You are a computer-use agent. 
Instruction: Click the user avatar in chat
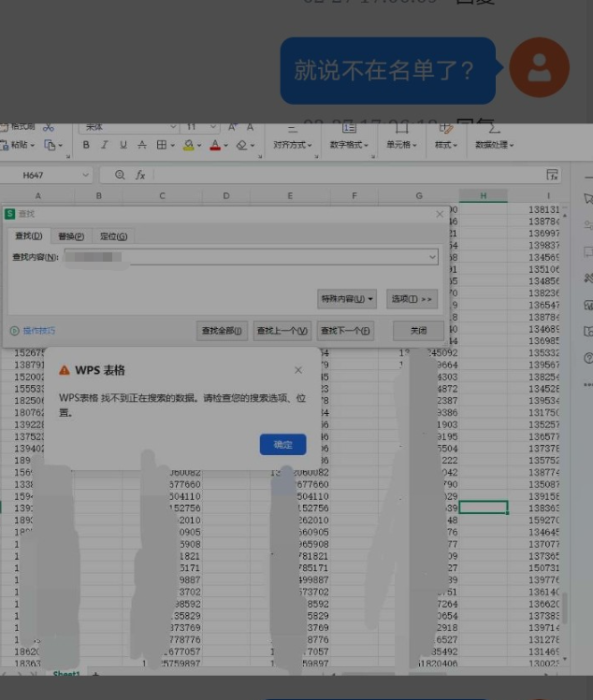click(539, 67)
